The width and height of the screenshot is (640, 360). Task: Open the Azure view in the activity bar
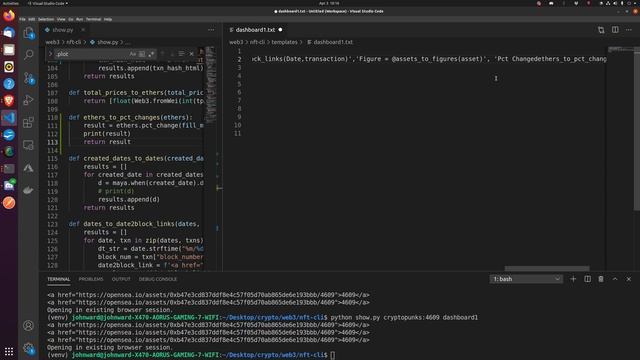point(29,168)
